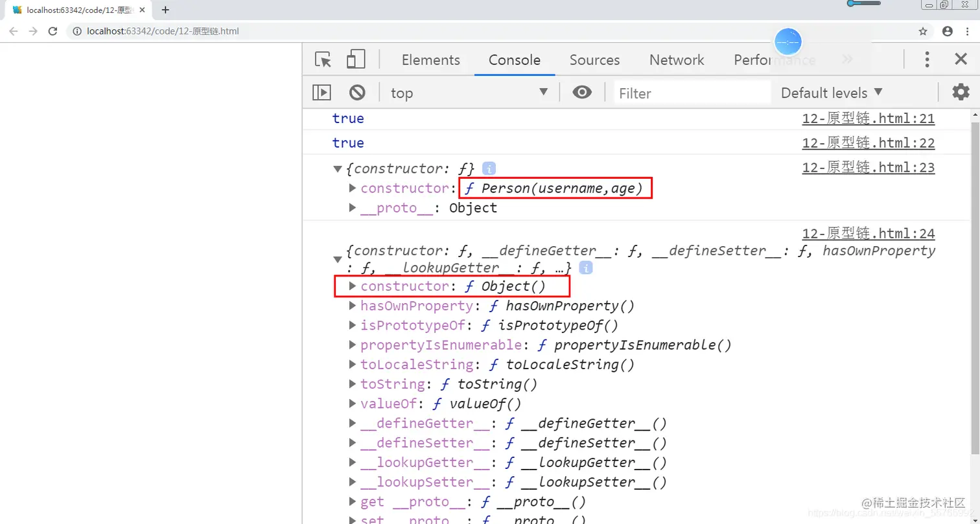Collapse the second logged object
Screen dimensions: 980x524
(337, 260)
